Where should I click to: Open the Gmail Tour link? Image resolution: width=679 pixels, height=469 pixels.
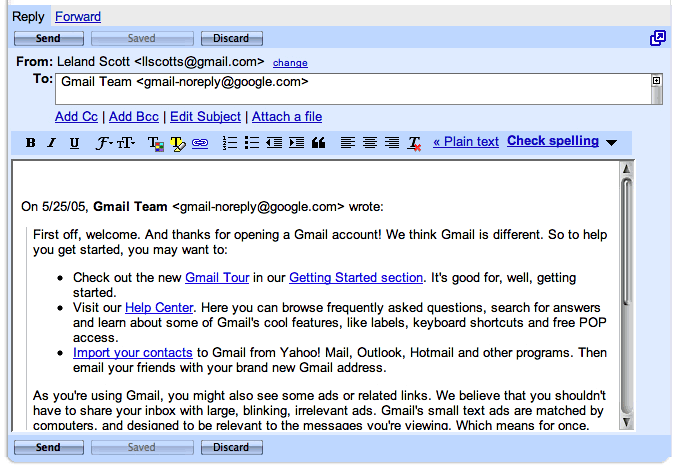[217, 278]
